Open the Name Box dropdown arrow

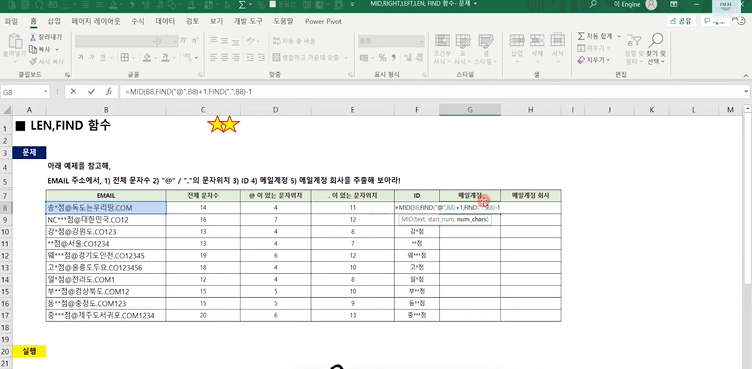[x=46, y=91]
